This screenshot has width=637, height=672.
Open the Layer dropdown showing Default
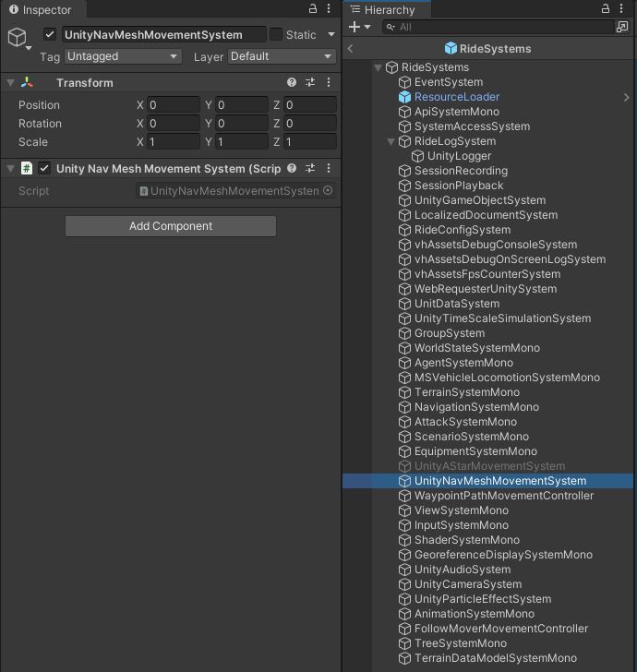tap(282, 56)
